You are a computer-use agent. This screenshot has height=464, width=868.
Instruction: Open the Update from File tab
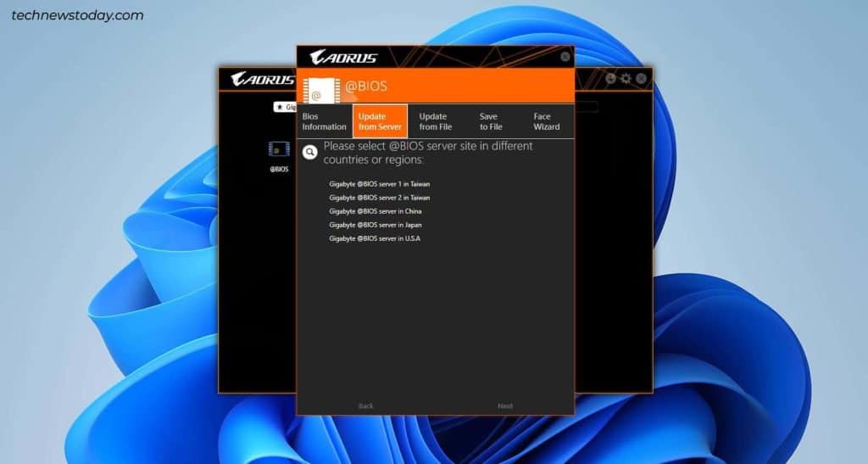coord(435,121)
